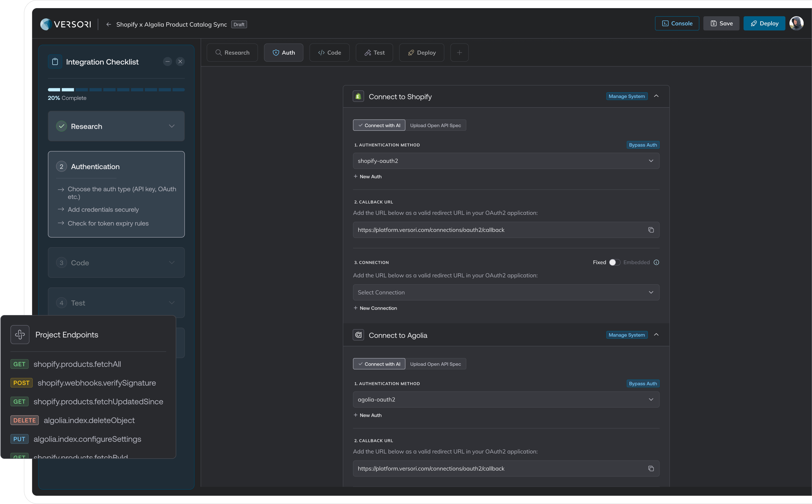This screenshot has height=504, width=812.
Task: Click the step 2 Authentication number badge
Action: [x=61, y=166]
